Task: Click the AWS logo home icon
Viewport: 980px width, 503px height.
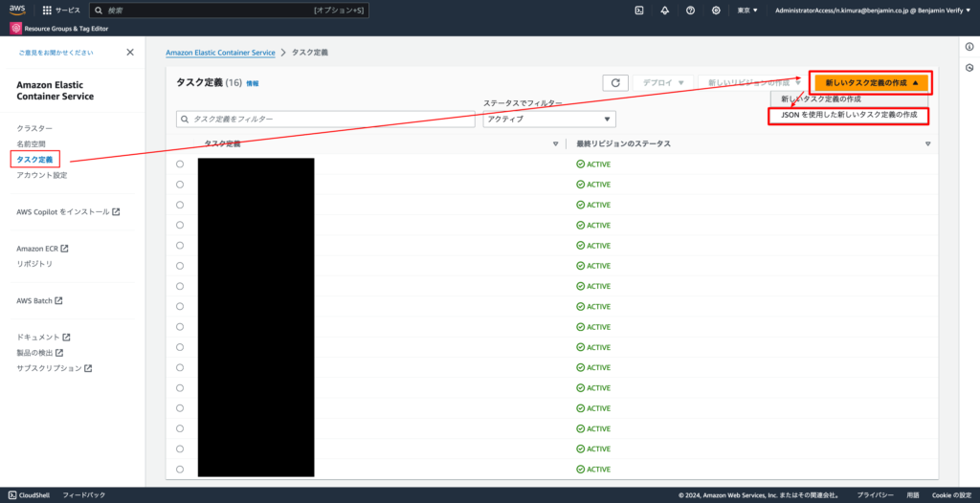Action: 17,10
